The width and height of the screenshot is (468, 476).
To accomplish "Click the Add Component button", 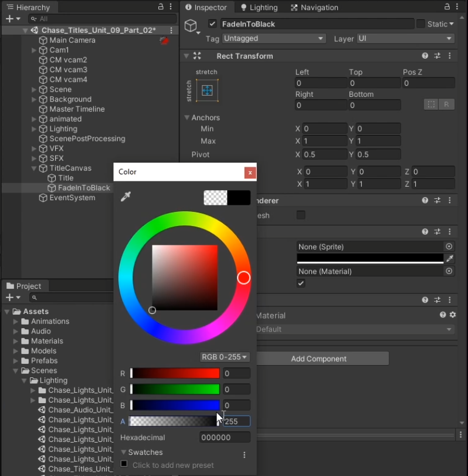I will click(318, 359).
